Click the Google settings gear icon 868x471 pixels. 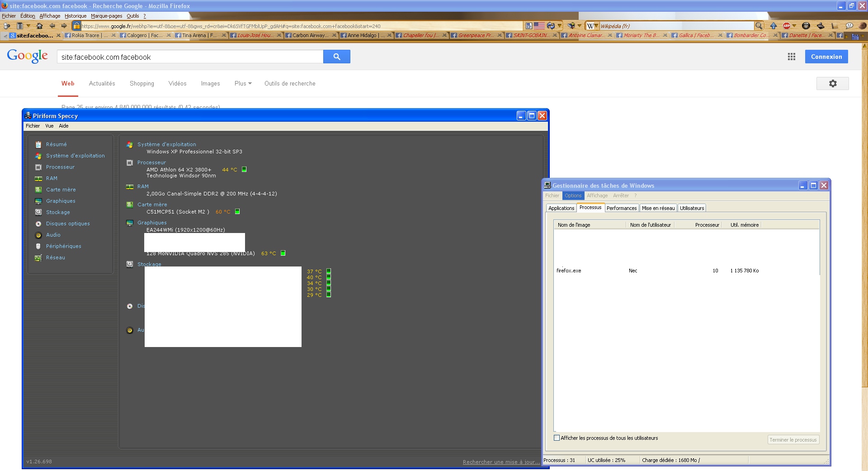click(832, 83)
